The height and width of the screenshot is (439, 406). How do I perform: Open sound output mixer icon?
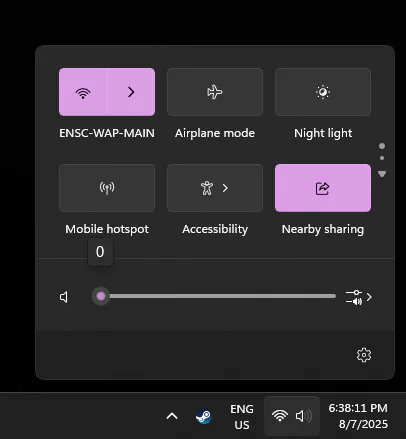pyautogui.click(x=354, y=297)
